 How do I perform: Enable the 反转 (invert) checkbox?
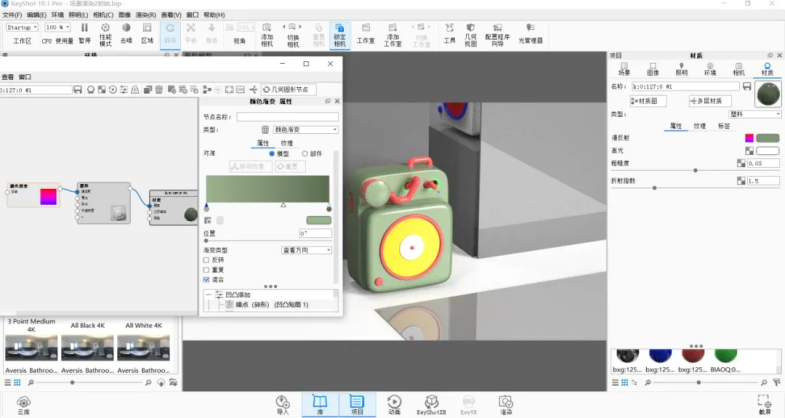point(207,260)
